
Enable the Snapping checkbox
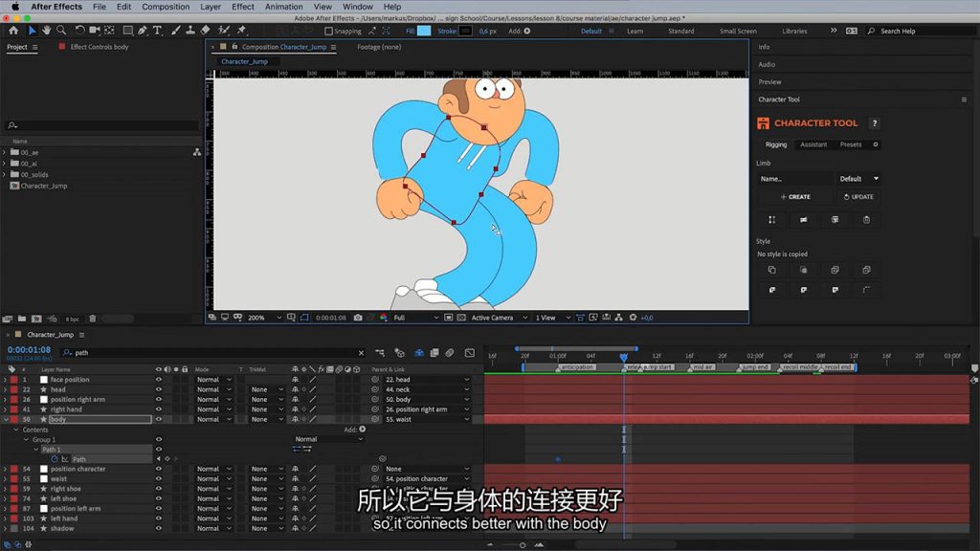point(328,31)
